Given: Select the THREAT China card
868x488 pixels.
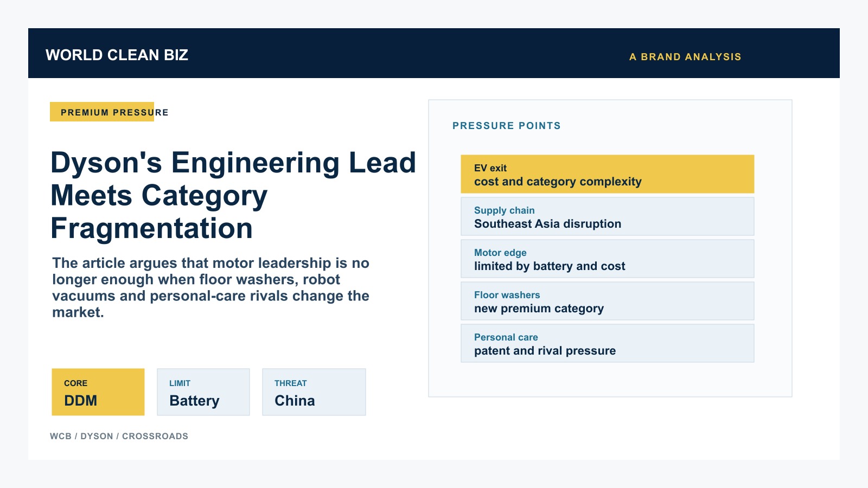Looking at the screenshot, I should click(314, 392).
